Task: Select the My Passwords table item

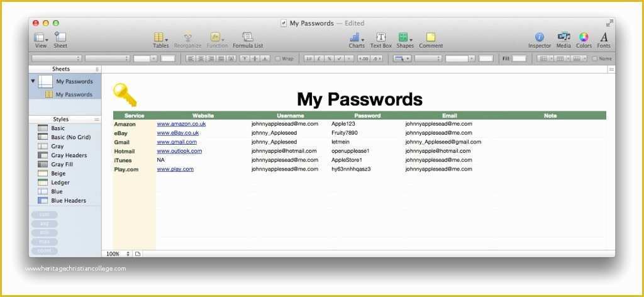Action: 65,94
